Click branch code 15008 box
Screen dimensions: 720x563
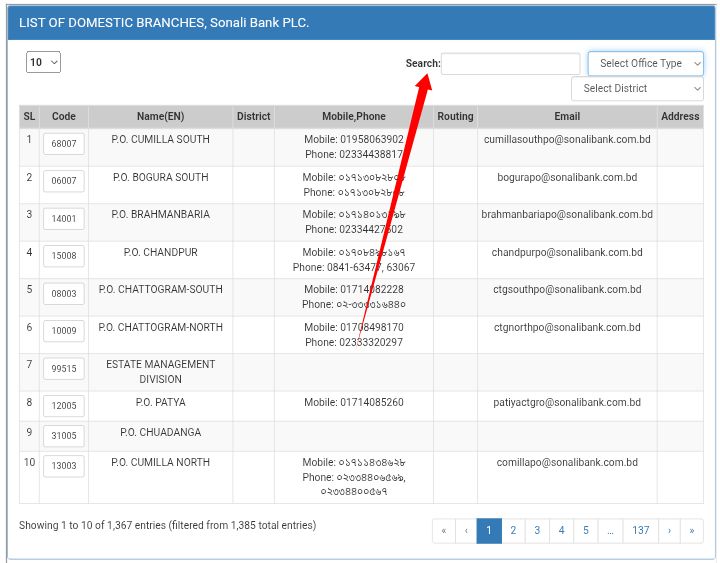pos(64,257)
